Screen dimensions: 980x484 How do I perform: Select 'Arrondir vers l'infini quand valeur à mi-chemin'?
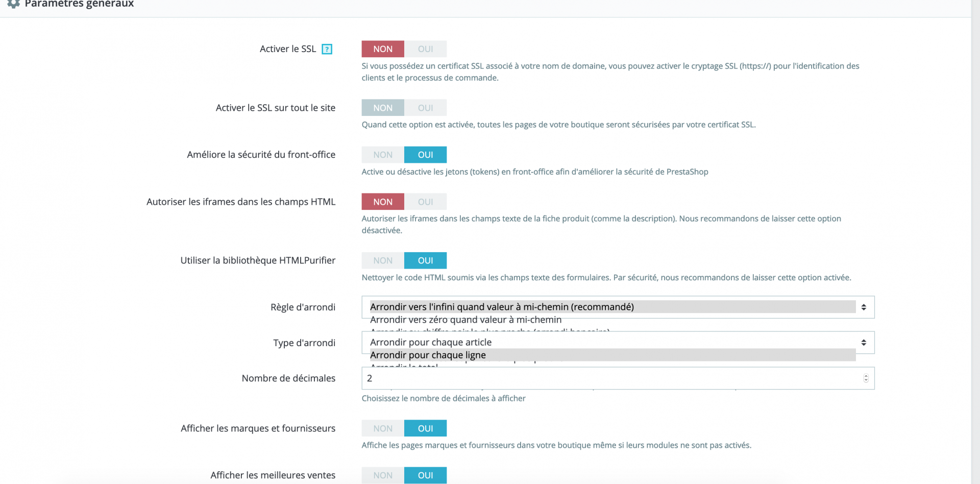[x=612, y=307]
